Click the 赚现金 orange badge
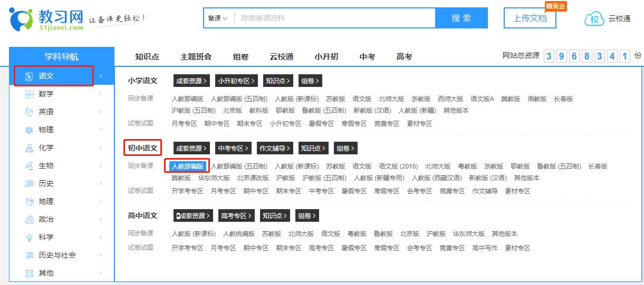 [555, 6]
